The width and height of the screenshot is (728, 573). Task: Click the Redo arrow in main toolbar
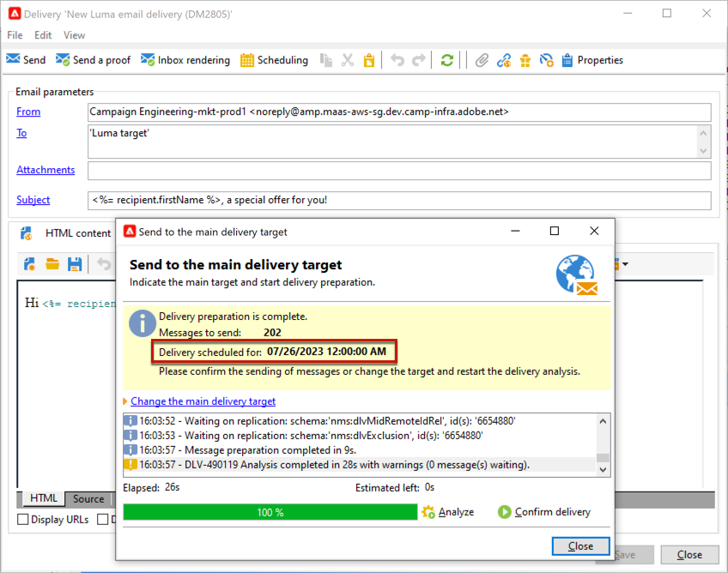pyautogui.click(x=419, y=60)
